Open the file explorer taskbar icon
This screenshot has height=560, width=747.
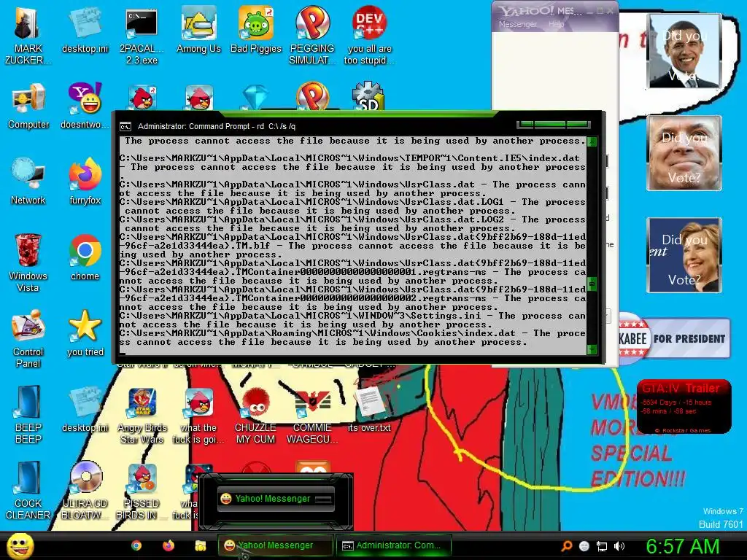pyautogui.click(x=201, y=545)
